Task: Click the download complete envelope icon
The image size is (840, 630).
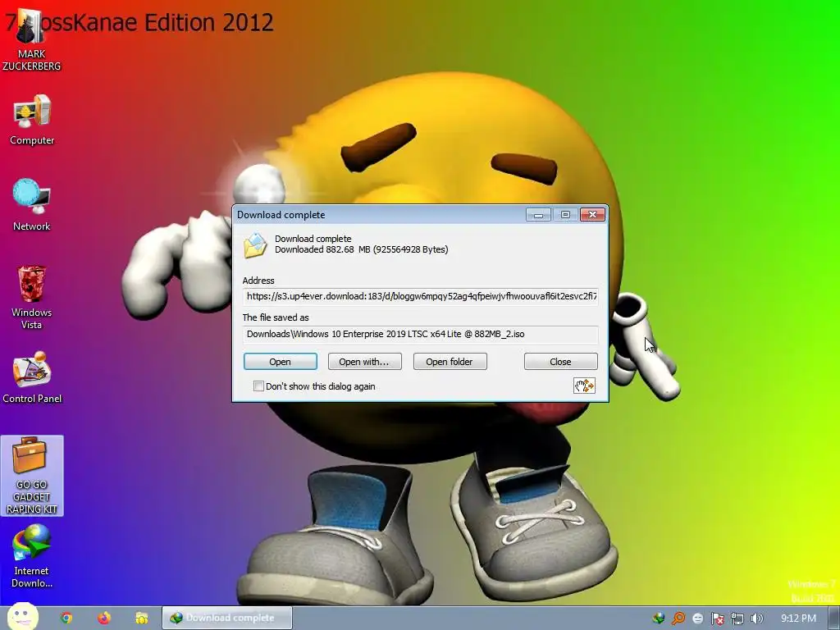Action: (x=255, y=245)
